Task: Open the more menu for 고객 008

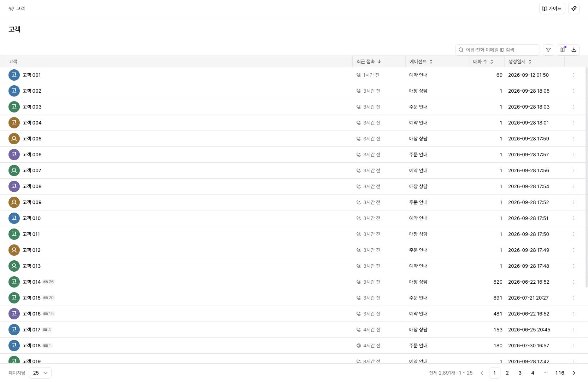Action: pos(574,186)
